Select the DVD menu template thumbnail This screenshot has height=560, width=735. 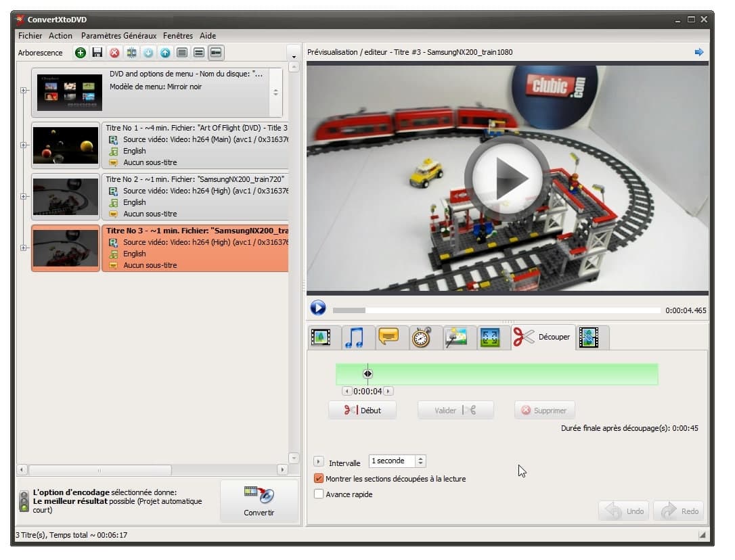[70, 94]
